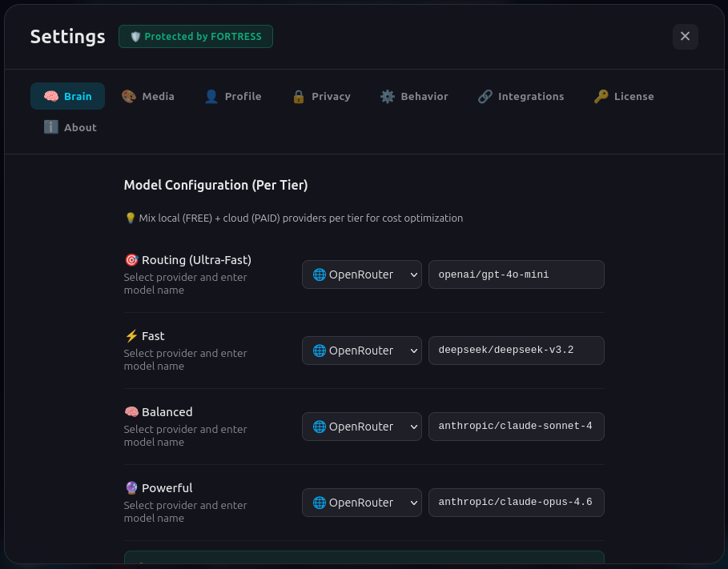Click the Fast tier label
Image resolution: width=728 pixels, height=569 pixels.
coord(153,335)
